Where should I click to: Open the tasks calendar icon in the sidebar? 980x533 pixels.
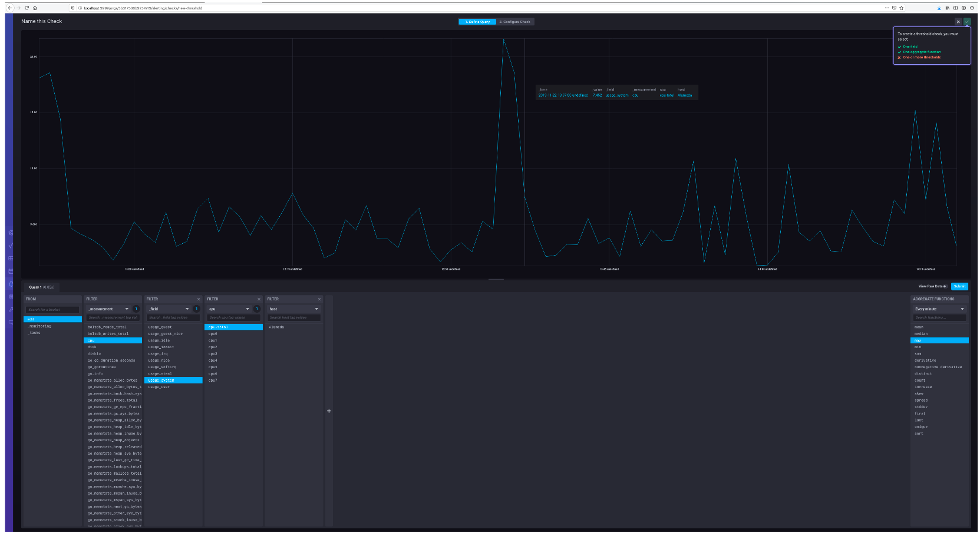click(11, 271)
